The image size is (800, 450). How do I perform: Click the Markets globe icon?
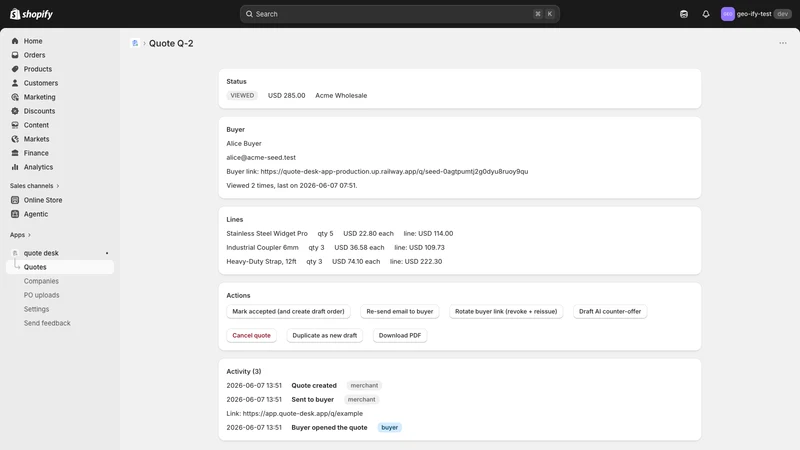coord(15,139)
